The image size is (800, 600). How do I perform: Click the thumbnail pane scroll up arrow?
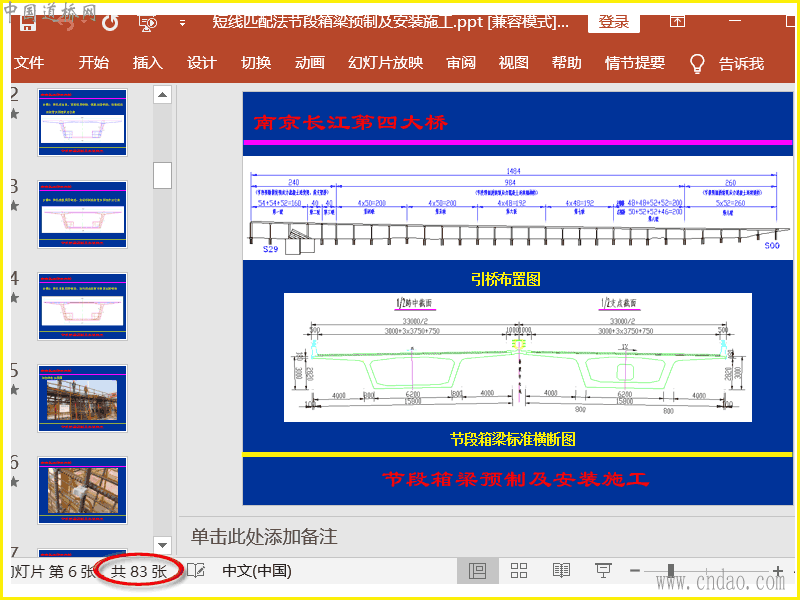(x=162, y=94)
